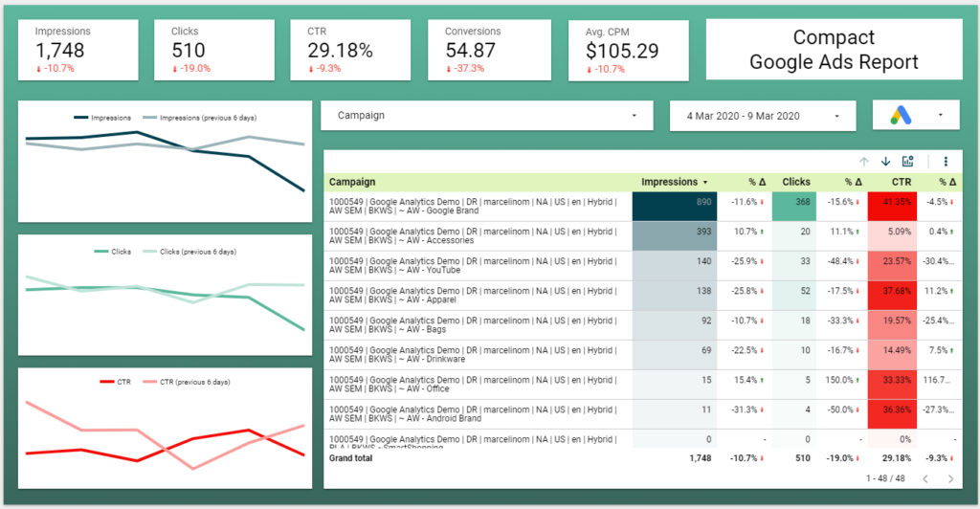Viewport: 980px width, 509px height.
Task: Click the clicks line chart
Action: (x=165, y=296)
